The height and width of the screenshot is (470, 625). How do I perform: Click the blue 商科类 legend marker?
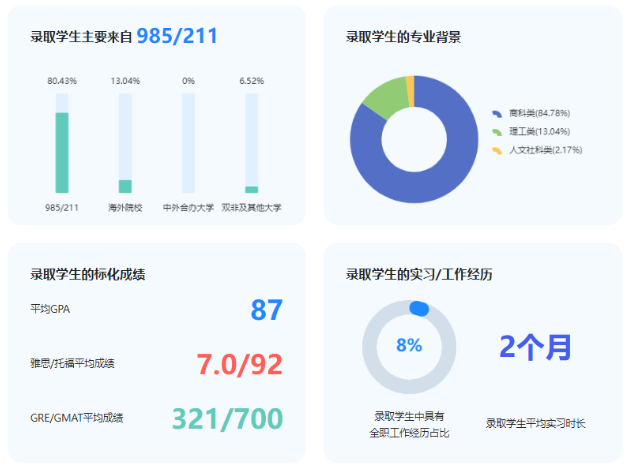pyautogui.click(x=497, y=114)
